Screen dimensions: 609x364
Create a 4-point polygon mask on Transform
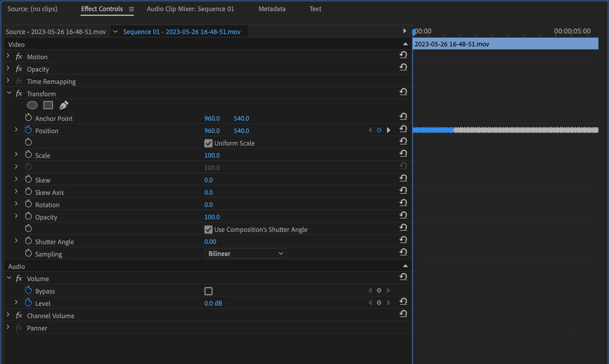[x=48, y=105]
